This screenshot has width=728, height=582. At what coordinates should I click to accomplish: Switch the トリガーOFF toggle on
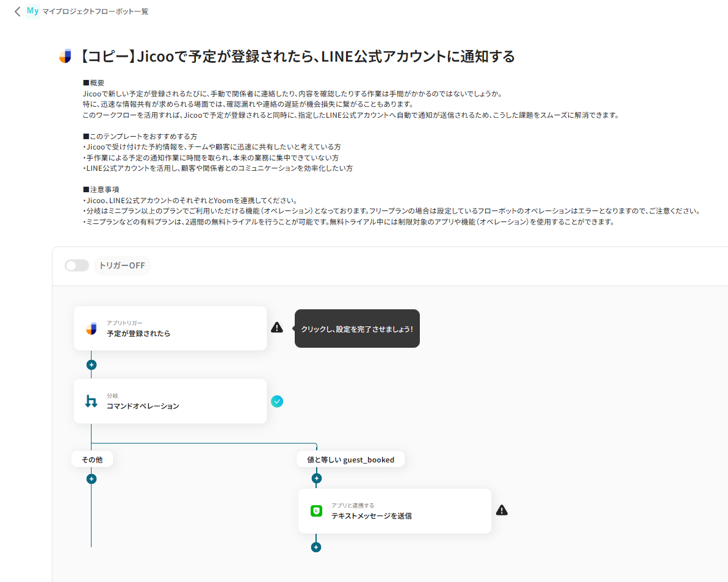[x=77, y=265]
